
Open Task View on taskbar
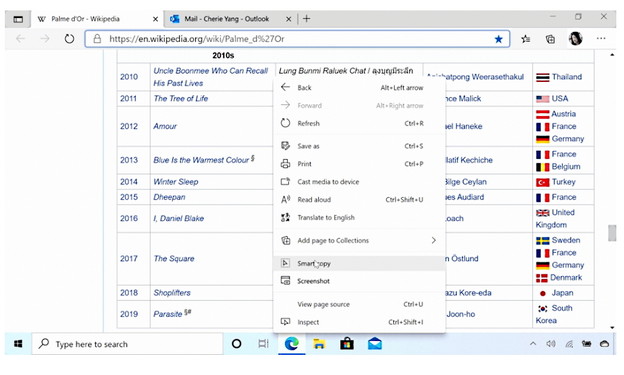coord(263,344)
